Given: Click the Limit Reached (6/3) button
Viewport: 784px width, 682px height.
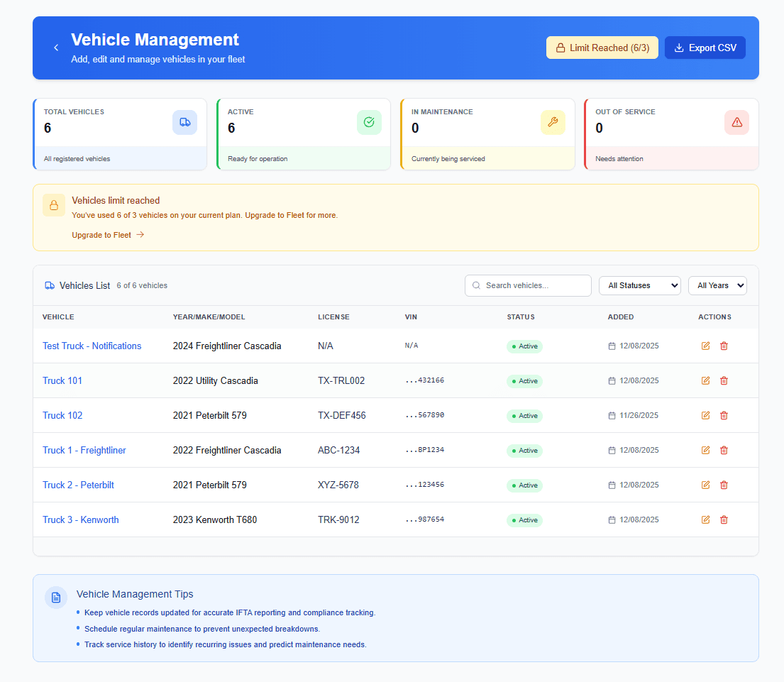Looking at the screenshot, I should point(602,48).
